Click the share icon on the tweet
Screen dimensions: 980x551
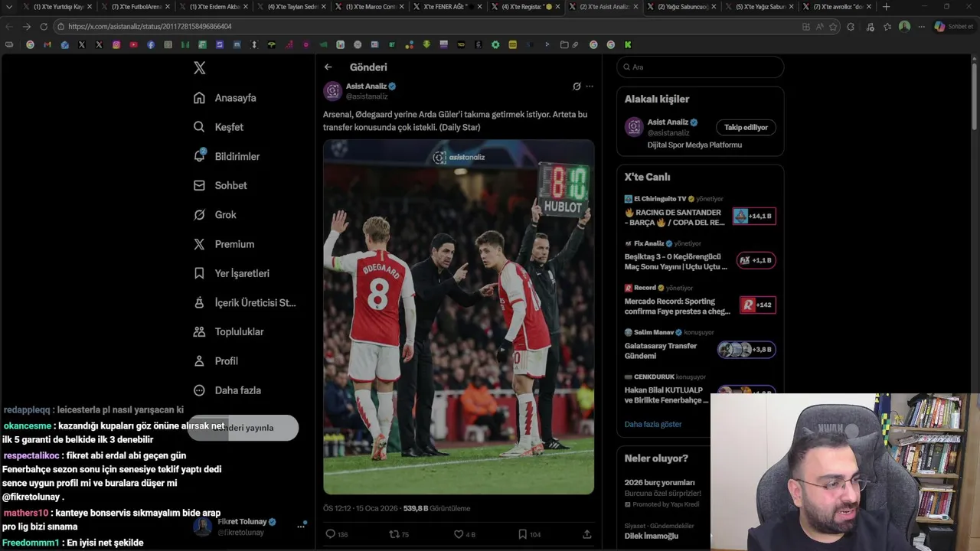pyautogui.click(x=587, y=534)
